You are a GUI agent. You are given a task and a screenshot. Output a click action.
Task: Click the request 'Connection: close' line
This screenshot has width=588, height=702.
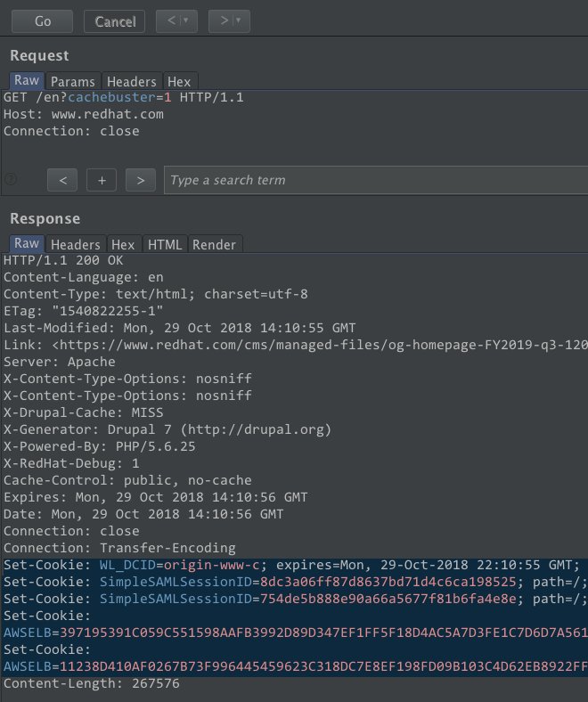coord(71,131)
